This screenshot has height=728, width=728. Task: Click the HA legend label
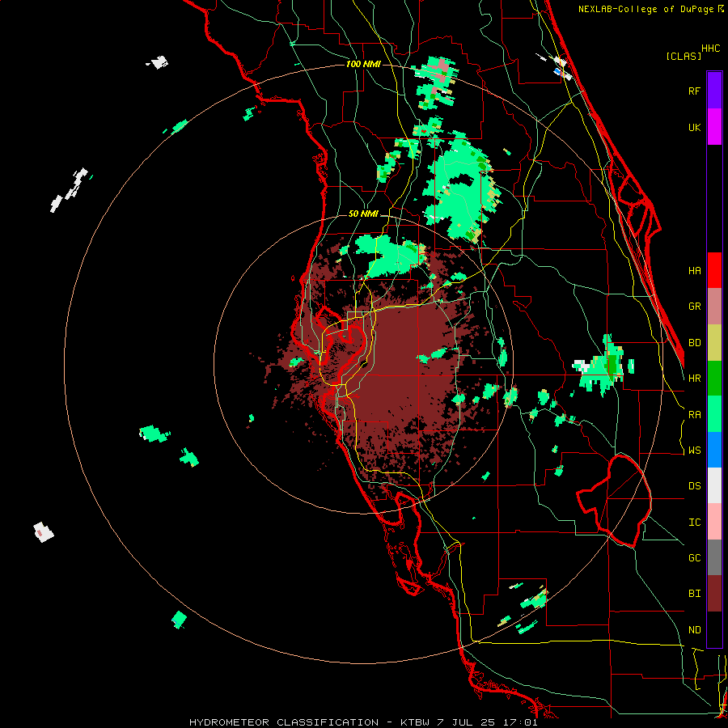(x=694, y=270)
